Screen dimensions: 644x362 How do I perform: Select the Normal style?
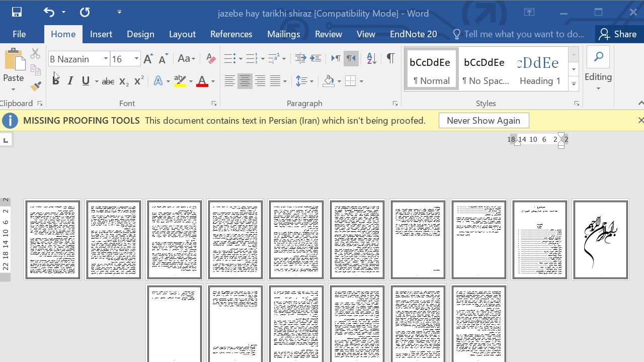[431, 69]
